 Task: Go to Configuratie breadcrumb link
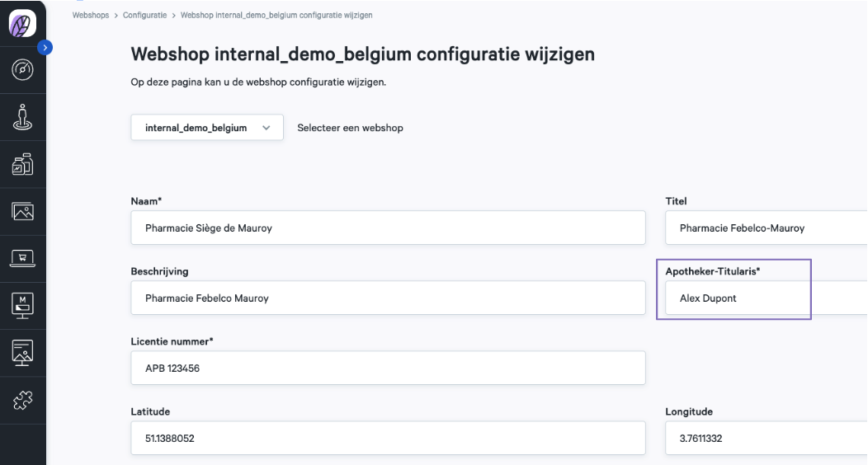[144, 15]
